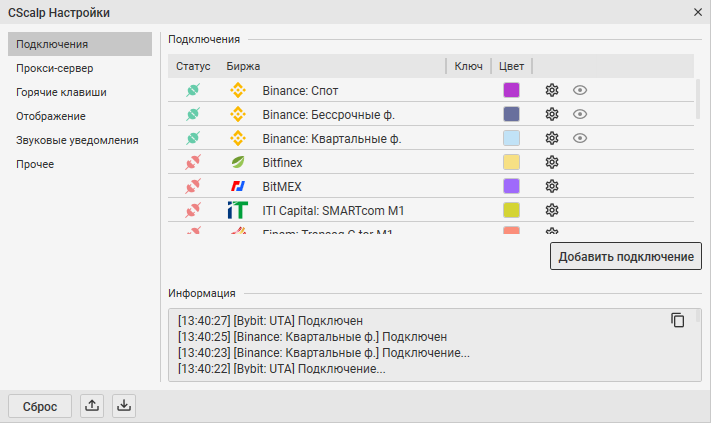This screenshot has width=711, height=423.
Task: Select the Подключения settings section
Action: (80, 44)
